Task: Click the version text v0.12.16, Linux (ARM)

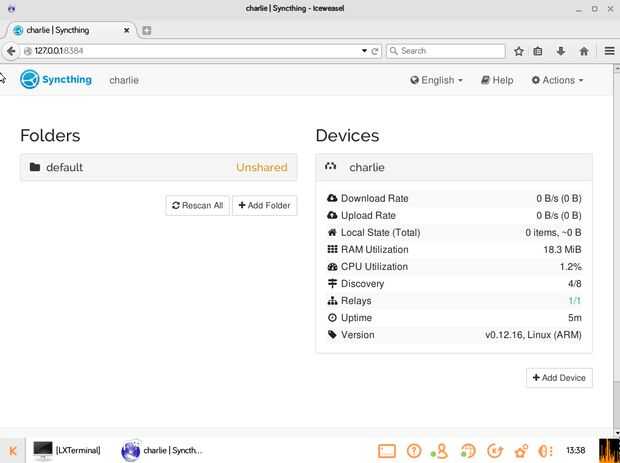Action: click(533, 335)
